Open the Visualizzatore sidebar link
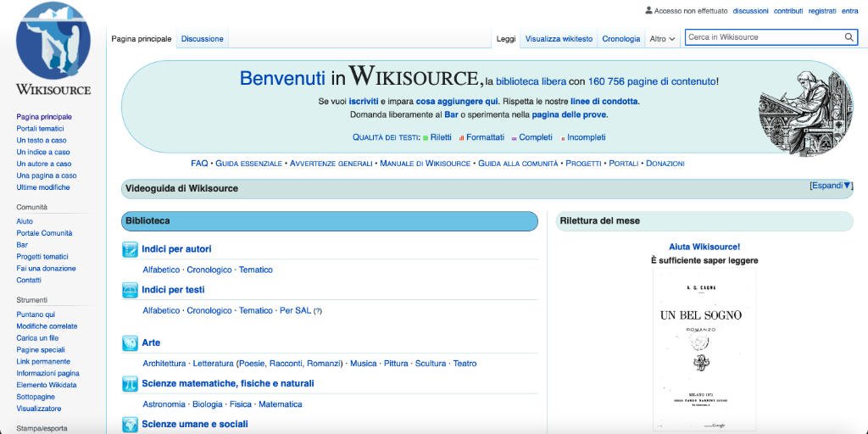This screenshot has width=868, height=434. [x=39, y=409]
